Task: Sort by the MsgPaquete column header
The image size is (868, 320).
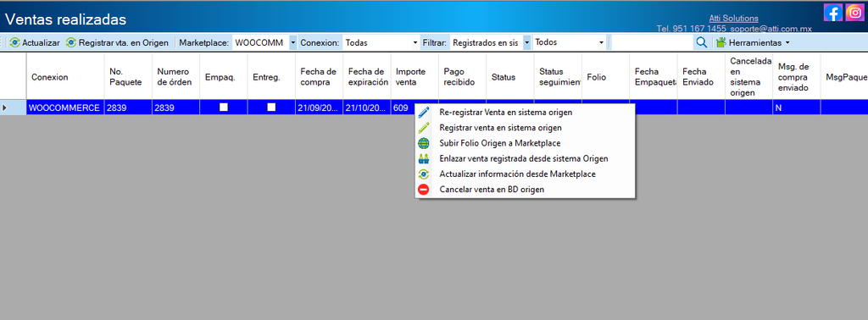Action: (x=844, y=77)
